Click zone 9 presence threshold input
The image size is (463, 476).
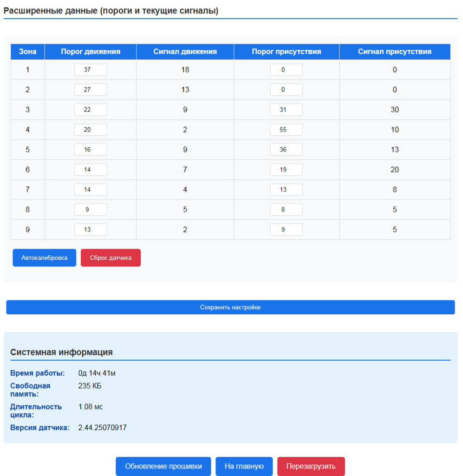286,230
